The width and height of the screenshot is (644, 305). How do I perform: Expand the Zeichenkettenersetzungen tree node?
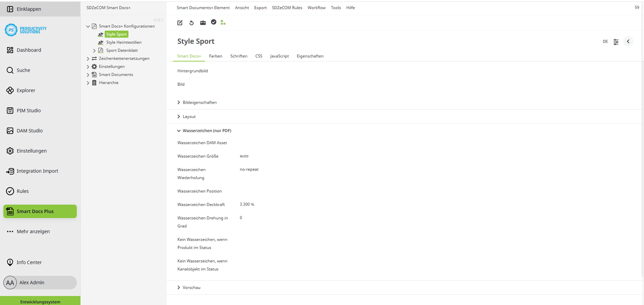(x=88, y=58)
